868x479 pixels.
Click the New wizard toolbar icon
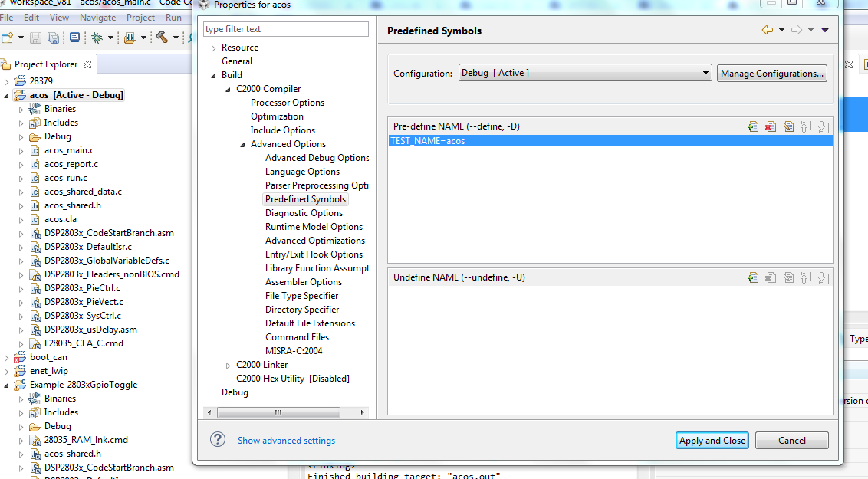[7, 38]
